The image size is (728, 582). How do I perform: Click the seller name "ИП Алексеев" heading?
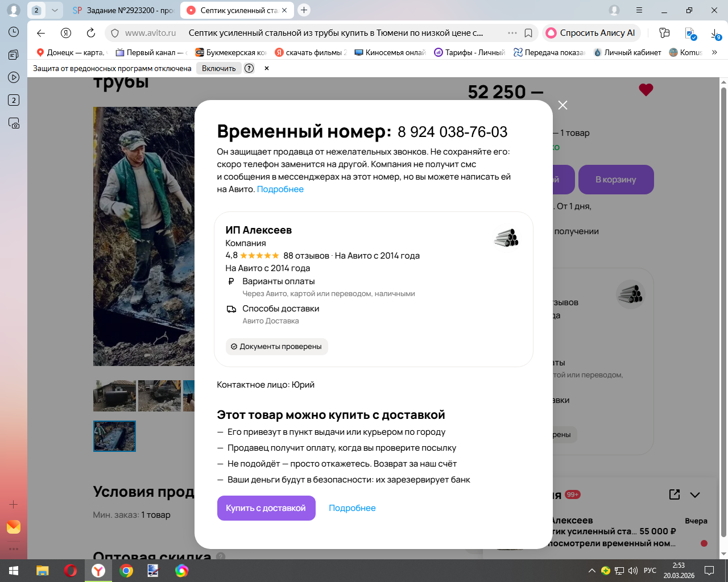[x=259, y=230]
